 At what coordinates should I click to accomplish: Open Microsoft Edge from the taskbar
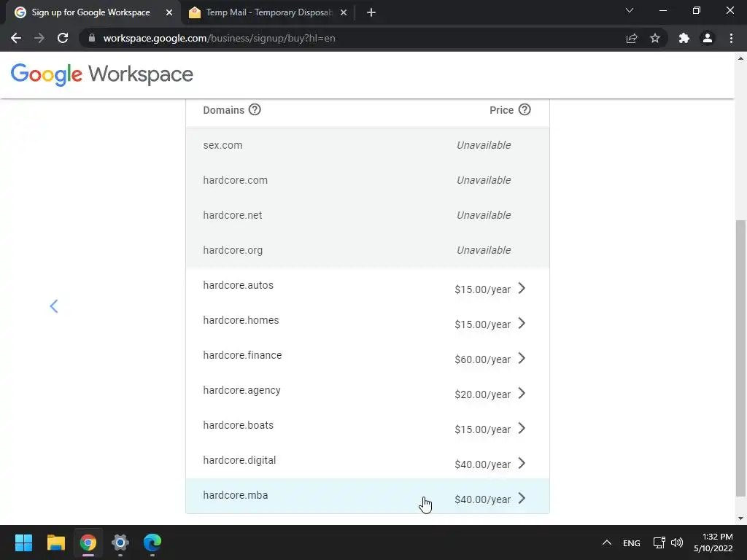[152, 542]
